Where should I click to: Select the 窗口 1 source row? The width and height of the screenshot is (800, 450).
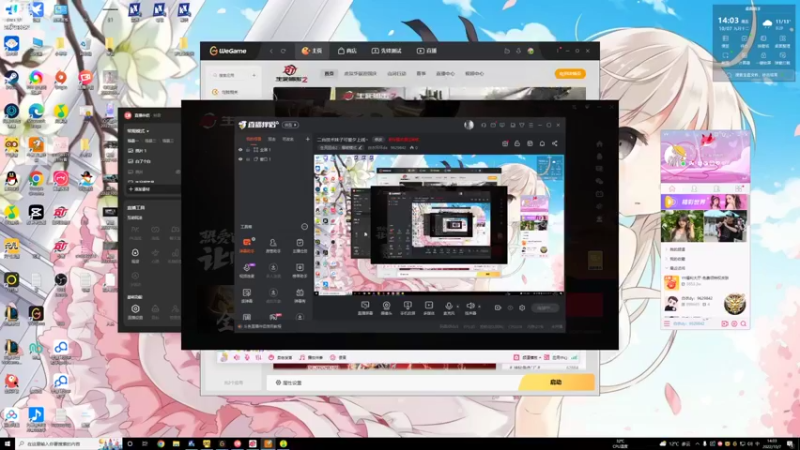click(273, 159)
